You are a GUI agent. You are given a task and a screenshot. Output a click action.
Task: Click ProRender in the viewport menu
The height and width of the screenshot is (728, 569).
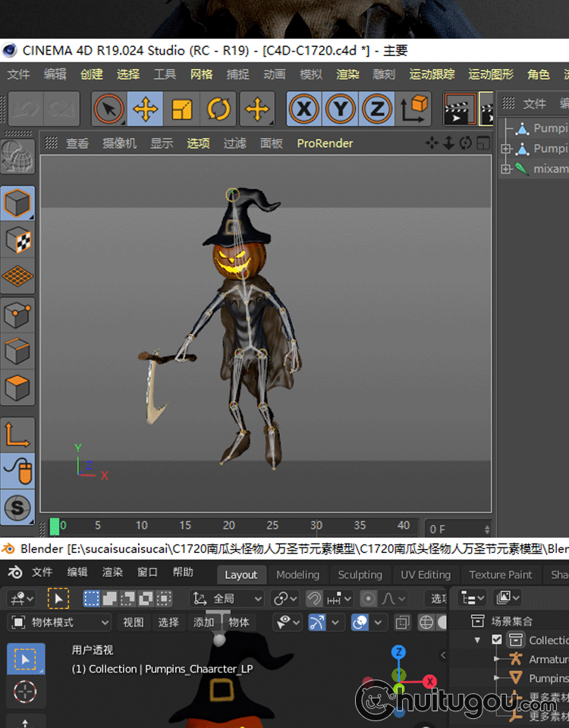pyautogui.click(x=325, y=143)
